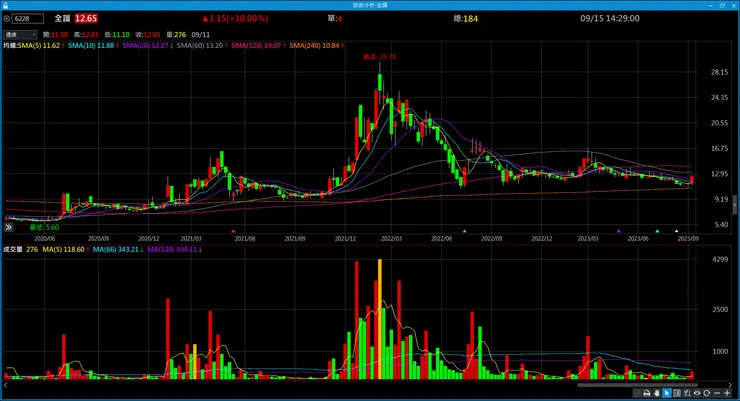Click the timestamp 09/15 14:29:00

click(610, 18)
